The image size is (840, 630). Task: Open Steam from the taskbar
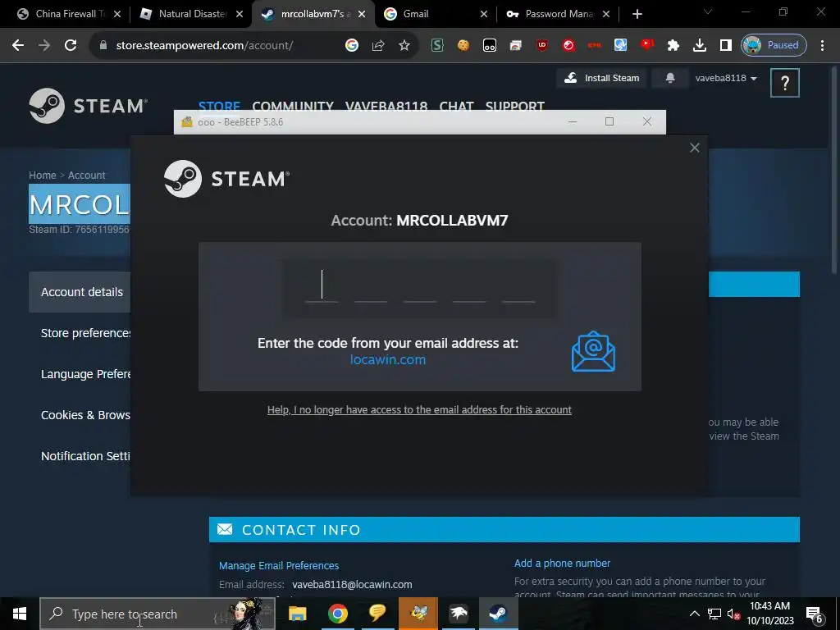(498, 614)
